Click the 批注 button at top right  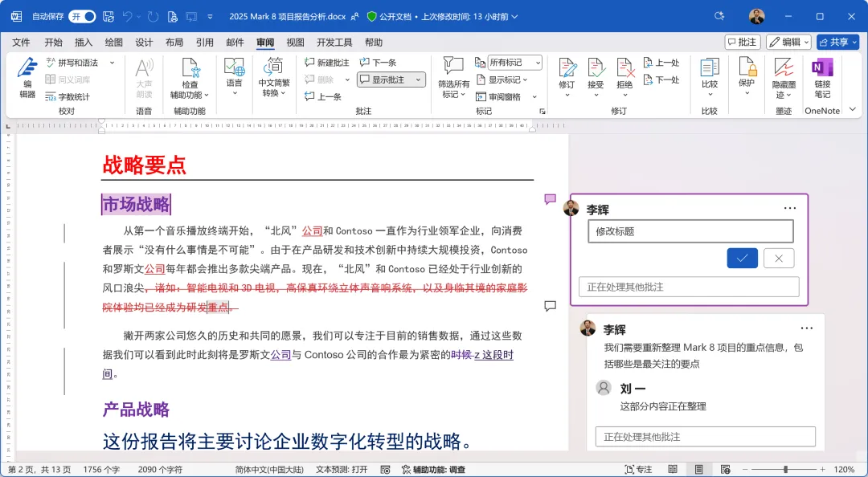[x=743, y=42]
